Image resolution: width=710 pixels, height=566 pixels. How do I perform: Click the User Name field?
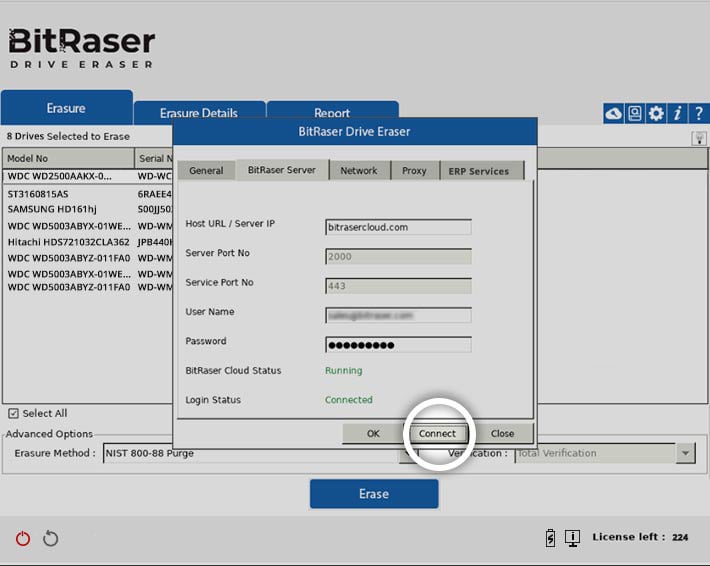pyautogui.click(x=398, y=315)
